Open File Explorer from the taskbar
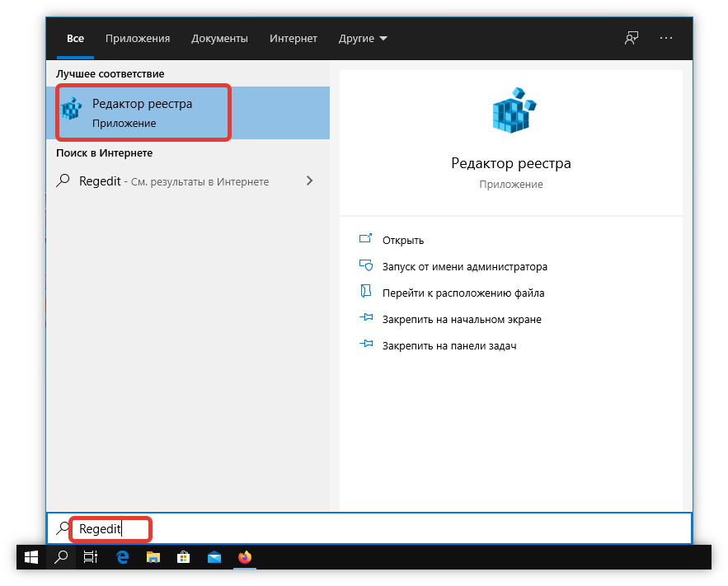728x586 pixels. [x=153, y=557]
